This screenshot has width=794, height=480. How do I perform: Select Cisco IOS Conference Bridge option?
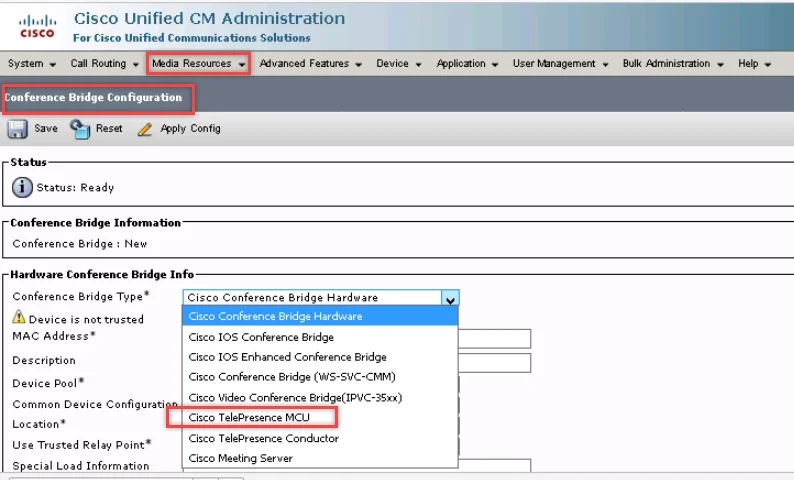320,337
